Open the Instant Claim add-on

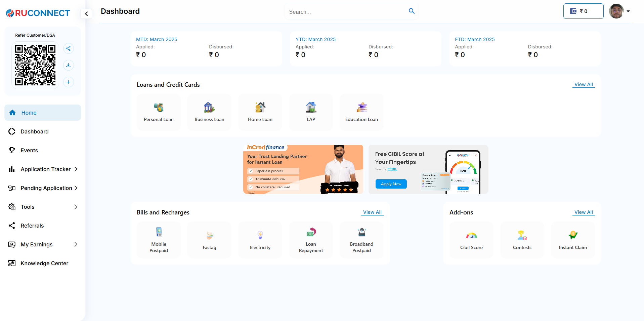[573, 240]
